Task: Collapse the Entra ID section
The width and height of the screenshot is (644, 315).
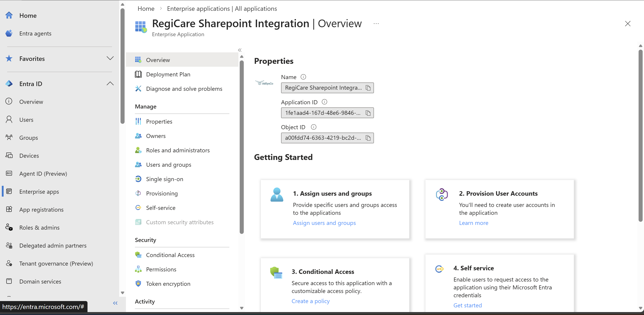Action: pyautogui.click(x=110, y=84)
